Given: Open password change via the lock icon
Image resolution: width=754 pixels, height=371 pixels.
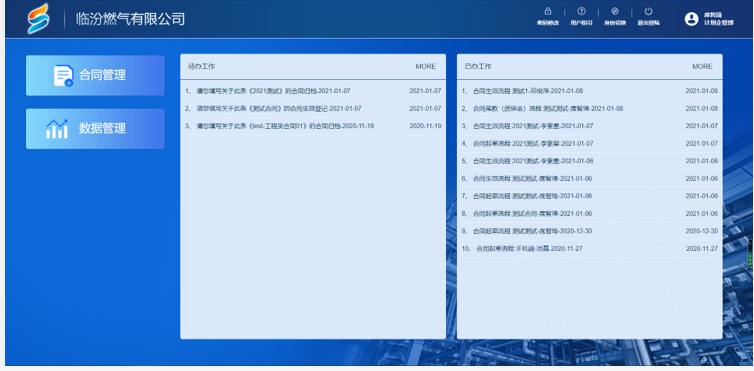Looking at the screenshot, I should (548, 12).
